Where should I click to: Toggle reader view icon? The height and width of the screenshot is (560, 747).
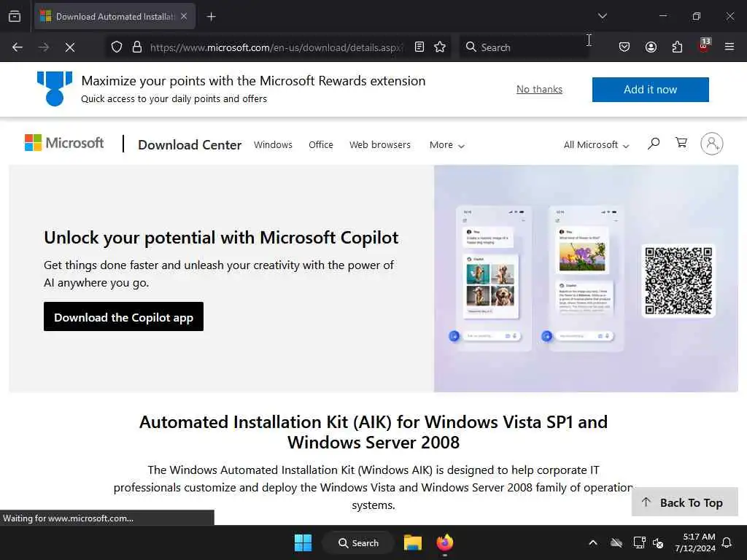coord(419,47)
